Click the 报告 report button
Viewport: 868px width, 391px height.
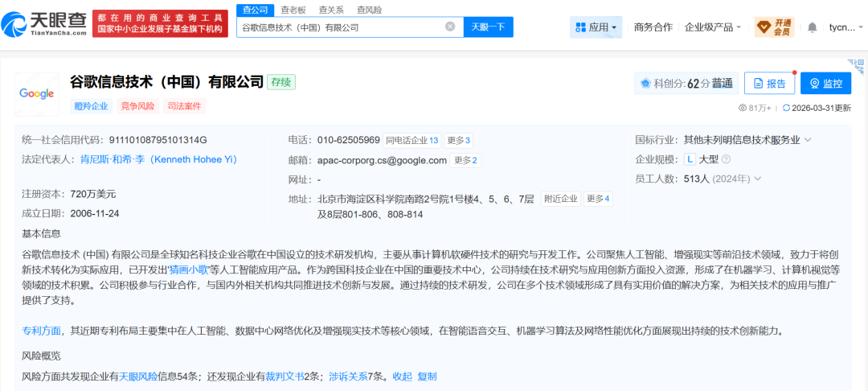pos(769,84)
